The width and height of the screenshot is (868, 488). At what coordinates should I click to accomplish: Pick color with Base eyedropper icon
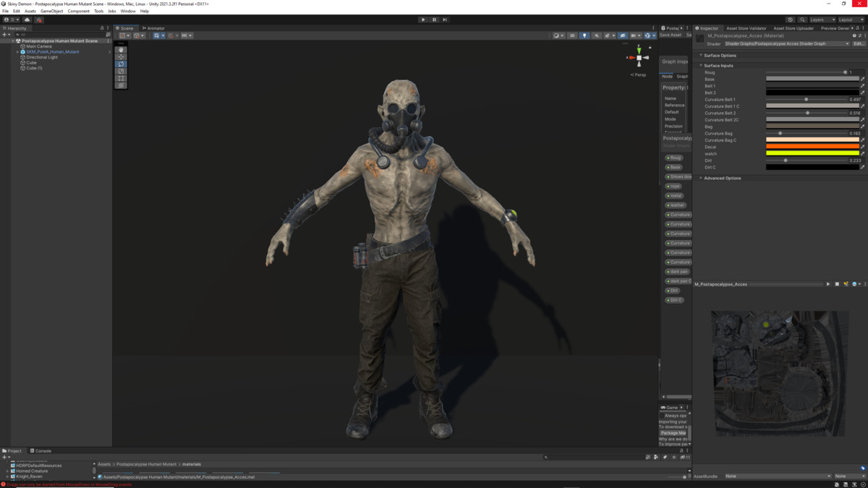click(862, 79)
